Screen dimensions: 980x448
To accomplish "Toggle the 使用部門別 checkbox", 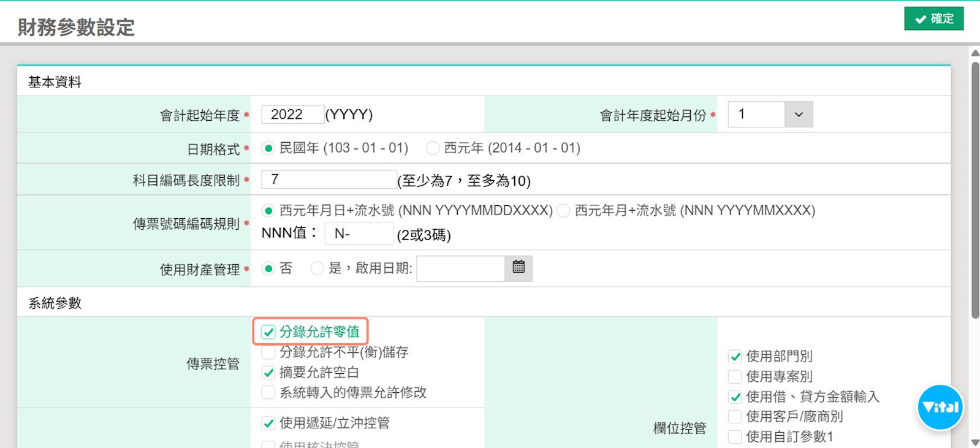I will 735,357.
